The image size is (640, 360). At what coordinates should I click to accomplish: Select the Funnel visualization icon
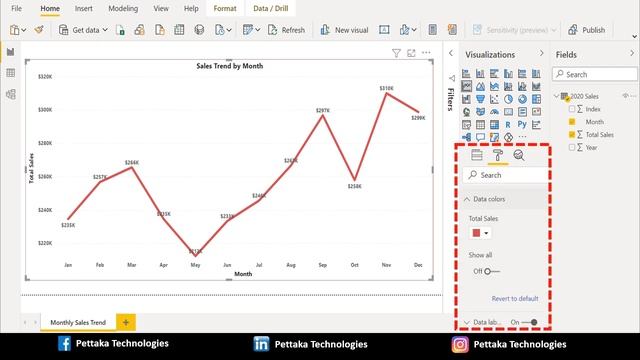click(x=480, y=99)
